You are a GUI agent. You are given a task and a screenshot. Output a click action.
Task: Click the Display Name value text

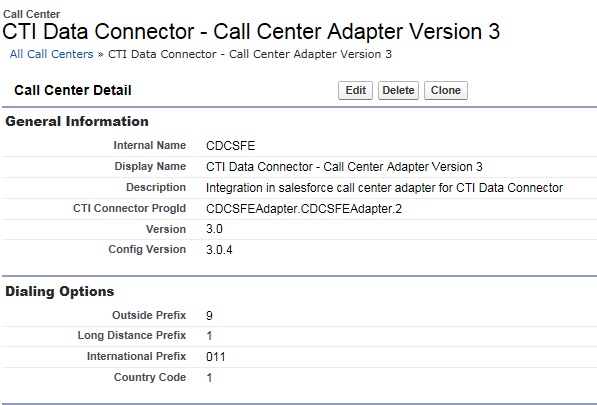click(344, 167)
